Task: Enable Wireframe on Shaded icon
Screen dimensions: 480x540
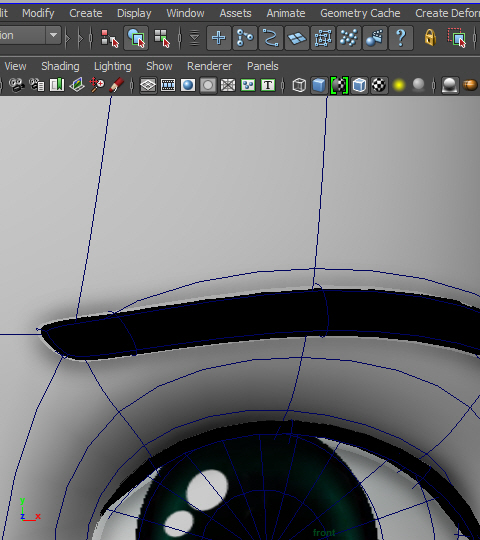Action: pos(359,85)
